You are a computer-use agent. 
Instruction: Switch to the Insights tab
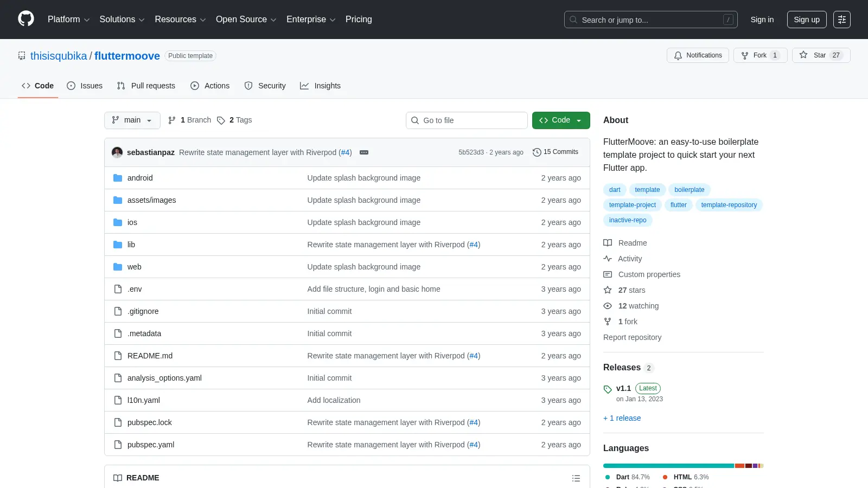tap(320, 86)
